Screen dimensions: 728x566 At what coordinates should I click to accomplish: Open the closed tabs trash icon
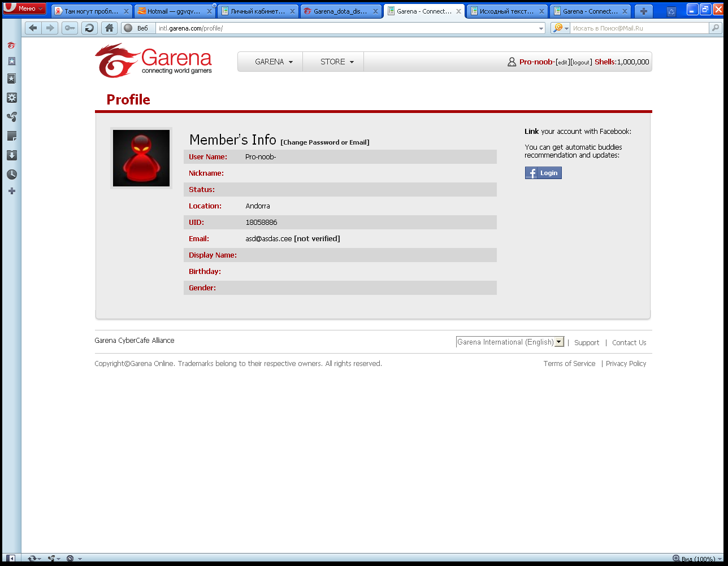tap(671, 11)
